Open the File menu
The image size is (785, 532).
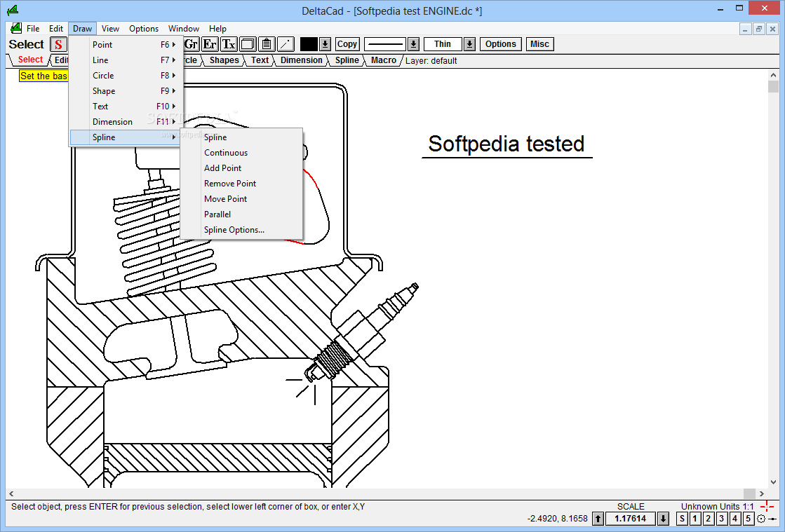coord(33,29)
